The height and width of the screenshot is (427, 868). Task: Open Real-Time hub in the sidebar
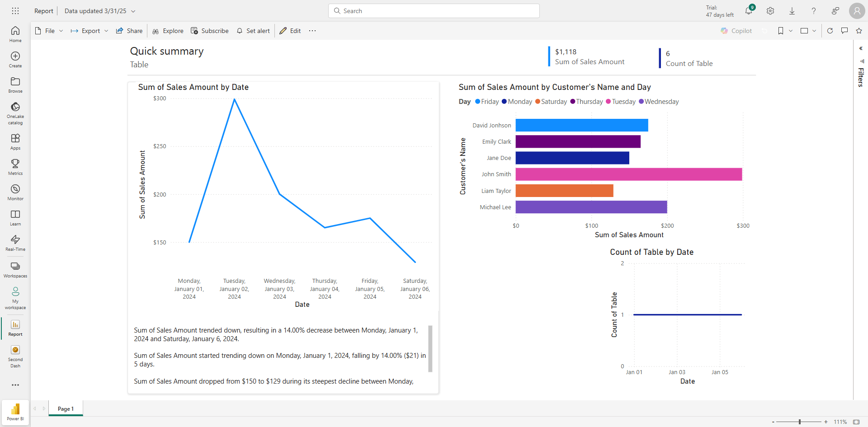tap(15, 242)
